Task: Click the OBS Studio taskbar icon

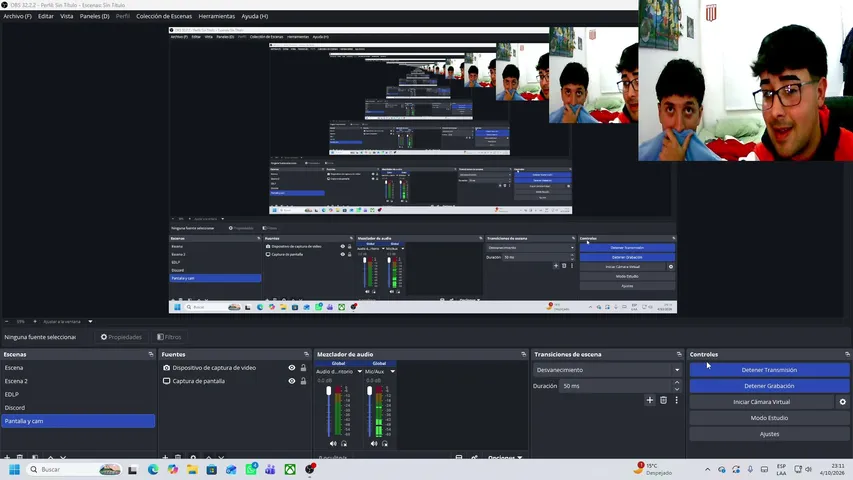Action: 310,469
